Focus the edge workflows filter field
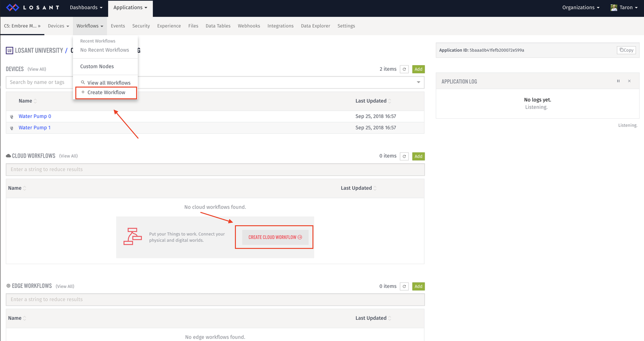Screen dimensions: 644x341 (x=215, y=300)
